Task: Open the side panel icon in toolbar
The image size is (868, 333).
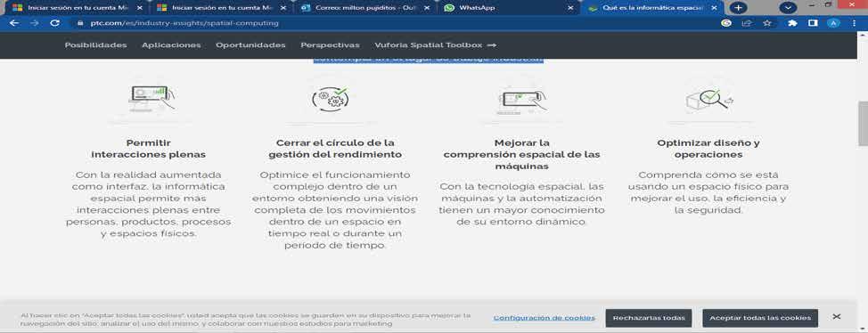Action: coord(813,23)
